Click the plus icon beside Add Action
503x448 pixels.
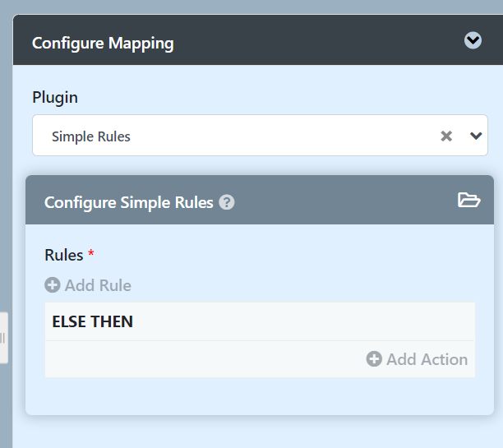[374, 359]
